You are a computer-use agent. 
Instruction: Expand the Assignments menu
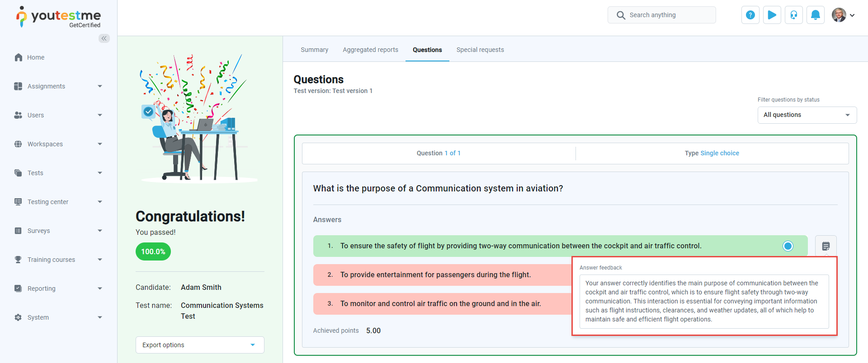(58, 86)
